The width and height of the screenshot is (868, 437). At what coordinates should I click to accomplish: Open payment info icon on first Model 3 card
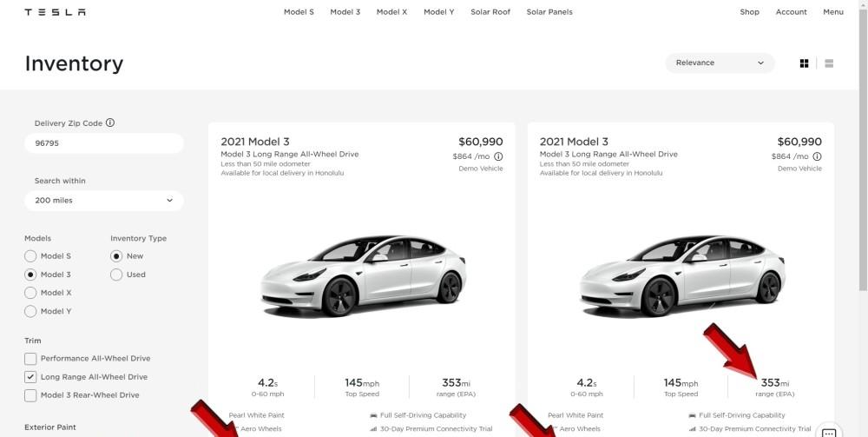click(x=498, y=156)
